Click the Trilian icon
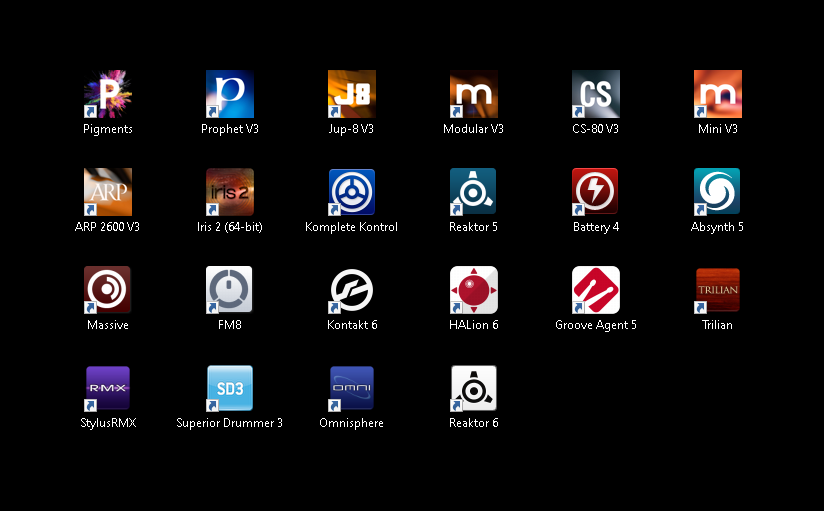 (x=717, y=290)
